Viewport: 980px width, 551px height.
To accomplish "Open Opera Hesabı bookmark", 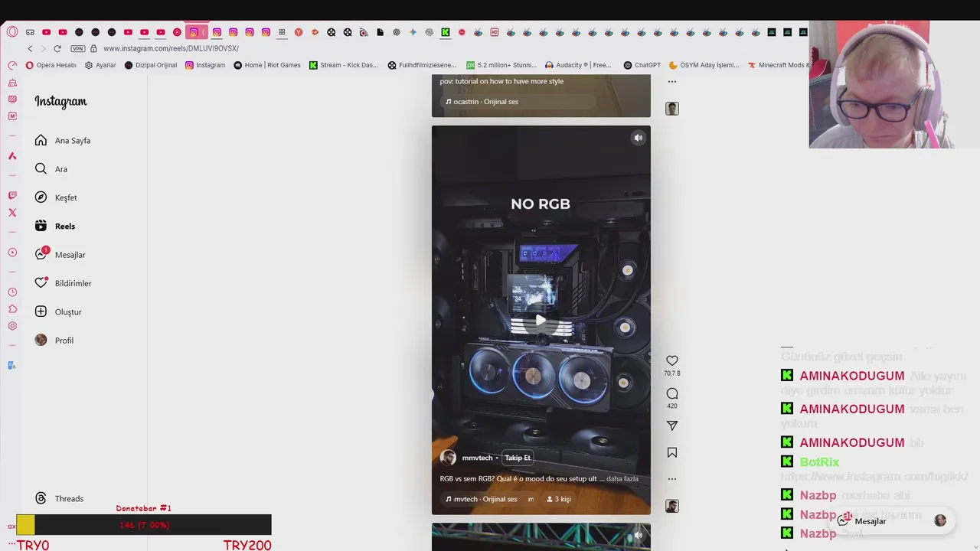I will point(51,65).
